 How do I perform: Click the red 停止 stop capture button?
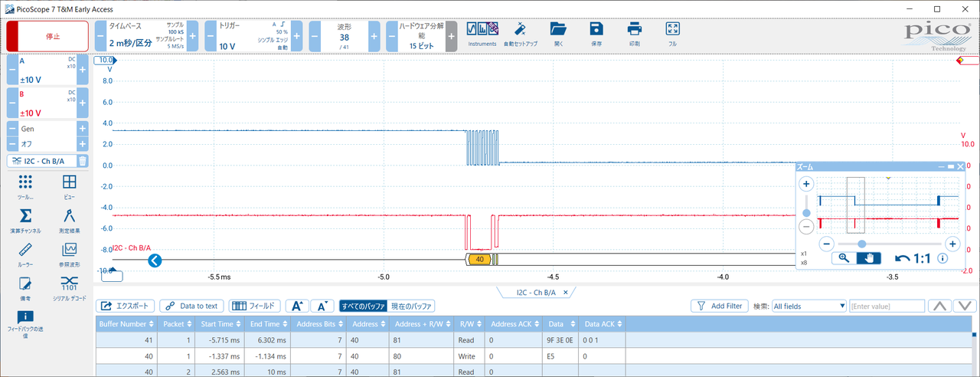pos(47,36)
